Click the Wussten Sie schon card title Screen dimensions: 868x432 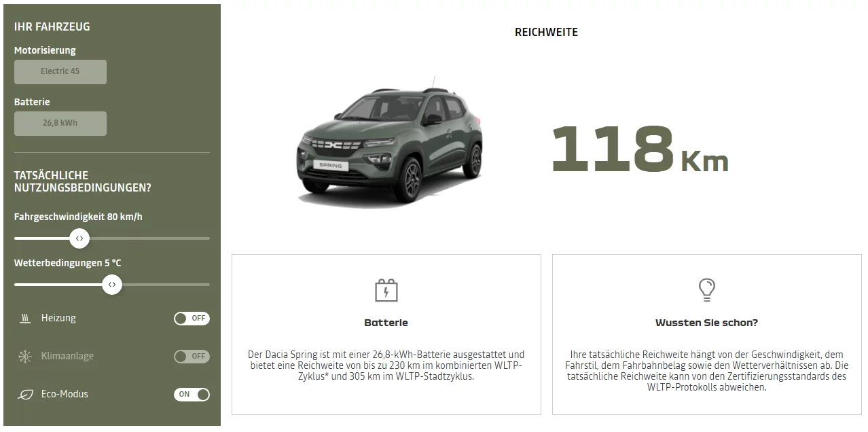707,323
